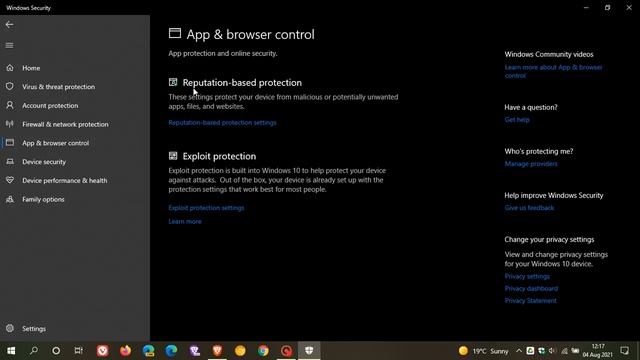The width and height of the screenshot is (640, 360).
Task: Open Reputation-based protection settings link
Action: coord(222,122)
